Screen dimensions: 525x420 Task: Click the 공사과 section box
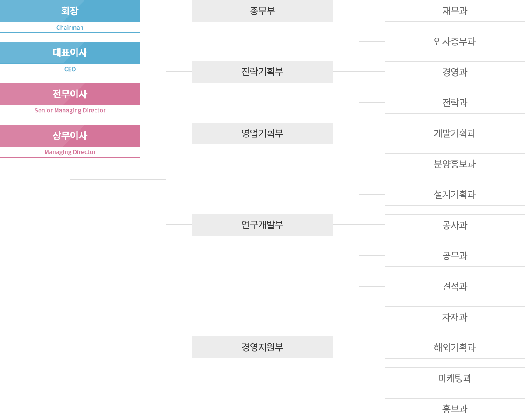tap(455, 225)
